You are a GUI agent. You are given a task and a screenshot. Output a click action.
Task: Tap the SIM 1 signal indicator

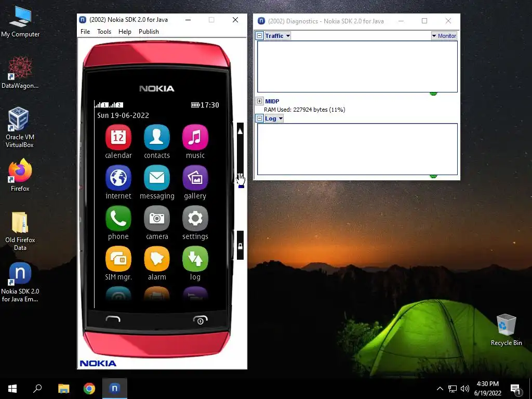point(101,105)
